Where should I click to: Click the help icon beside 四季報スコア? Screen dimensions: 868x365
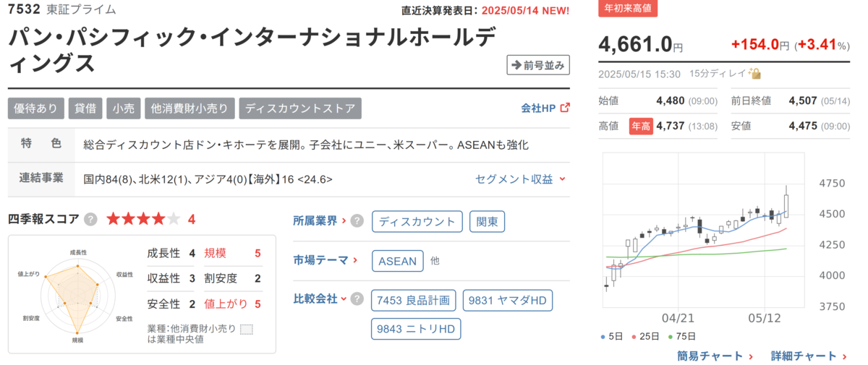(90, 219)
